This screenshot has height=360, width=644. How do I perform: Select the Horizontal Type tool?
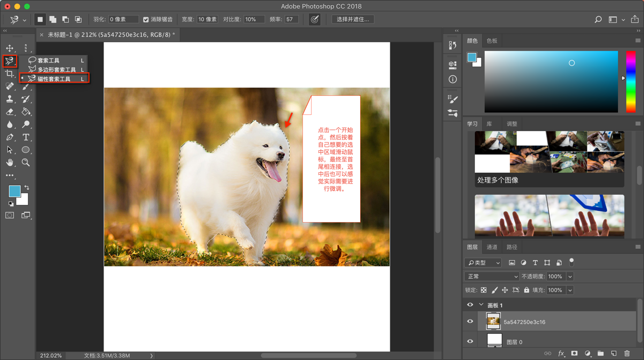click(x=26, y=137)
